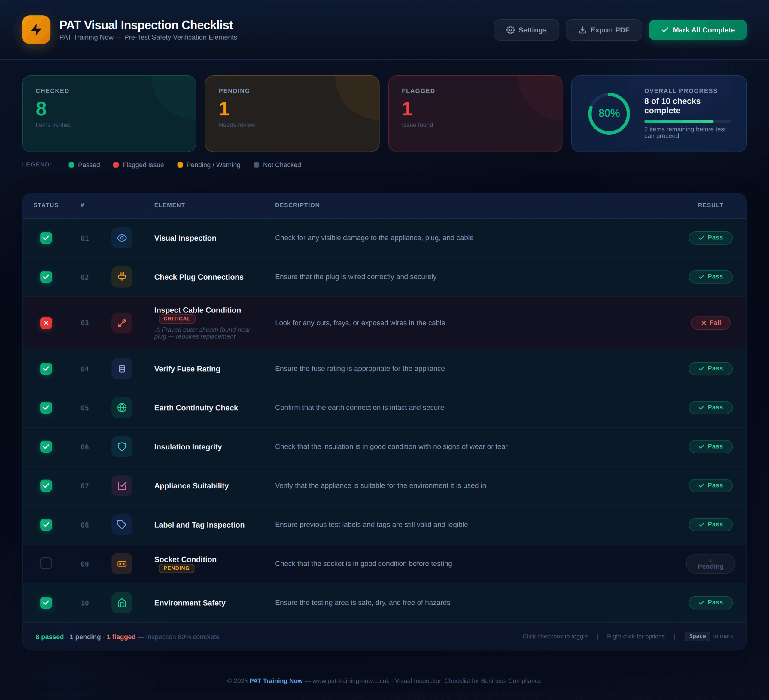The image size is (769, 700).
Task: Click Export PDF button
Action: [x=603, y=30]
